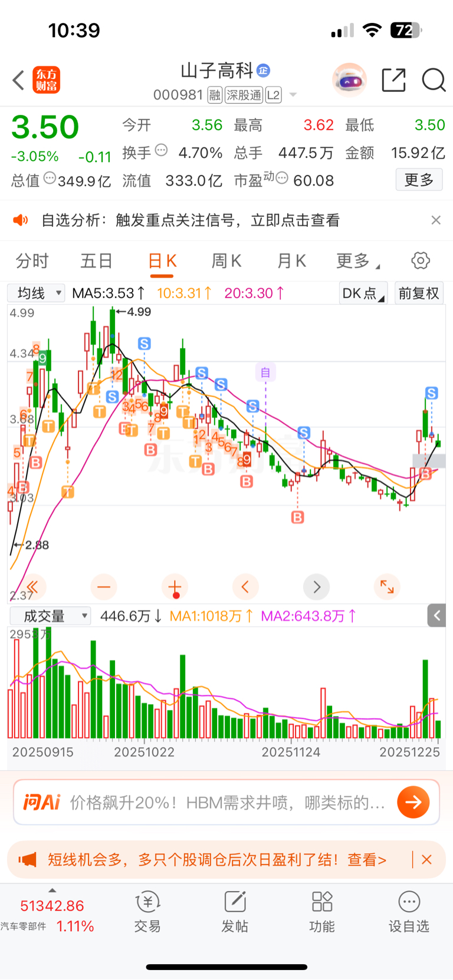Tap the 20251225 date label
The height and width of the screenshot is (980, 453).
point(409,752)
